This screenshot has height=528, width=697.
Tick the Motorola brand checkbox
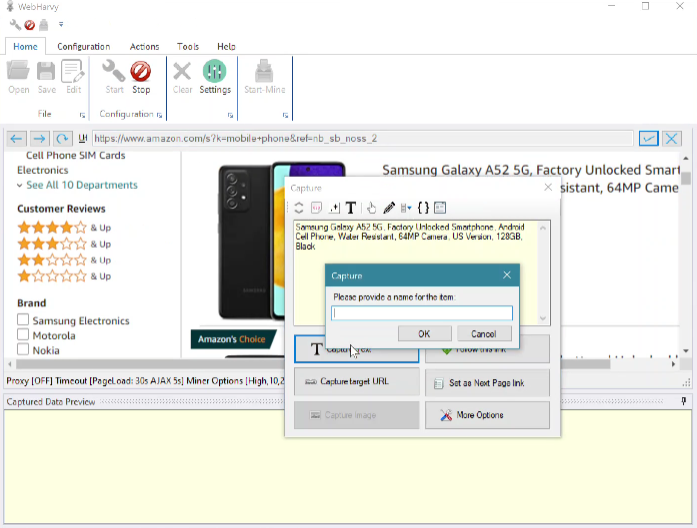tap(23, 336)
